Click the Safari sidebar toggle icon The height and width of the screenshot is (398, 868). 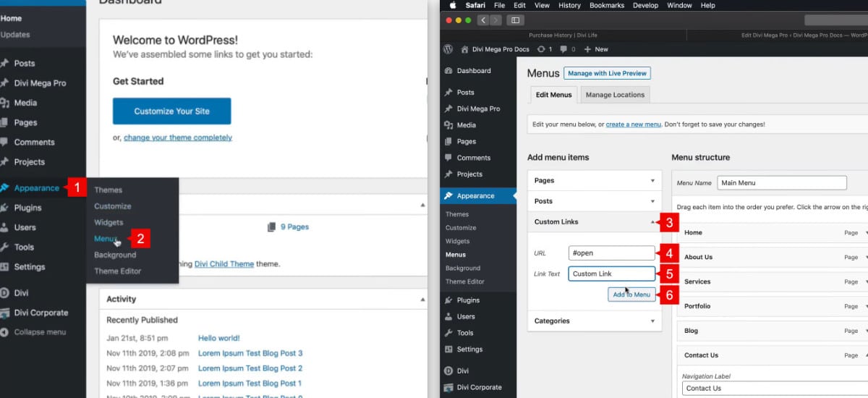[515, 20]
